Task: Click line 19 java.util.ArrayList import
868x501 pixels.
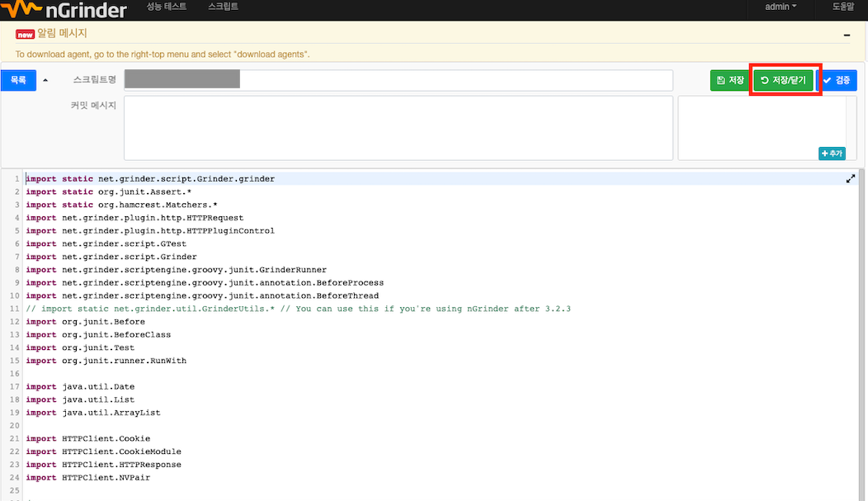Action: pyautogui.click(x=93, y=413)
